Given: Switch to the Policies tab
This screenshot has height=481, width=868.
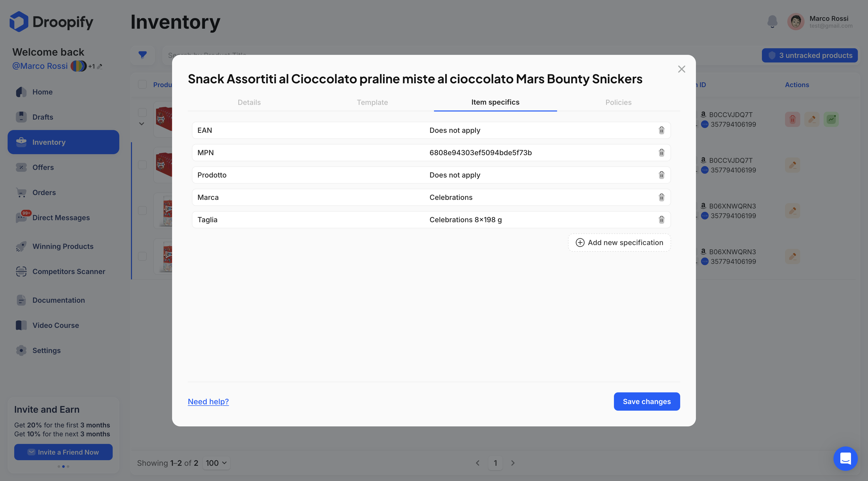Looking at the screenshot, I should (618, 102).
